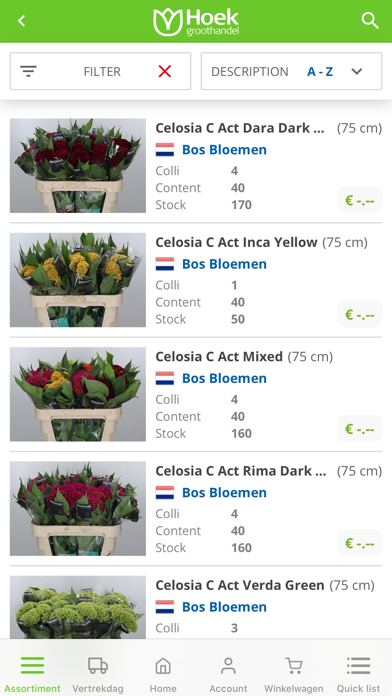Tap the sort dropdown chevron arrow
The image size is (392, 696).
coord(357,71)
